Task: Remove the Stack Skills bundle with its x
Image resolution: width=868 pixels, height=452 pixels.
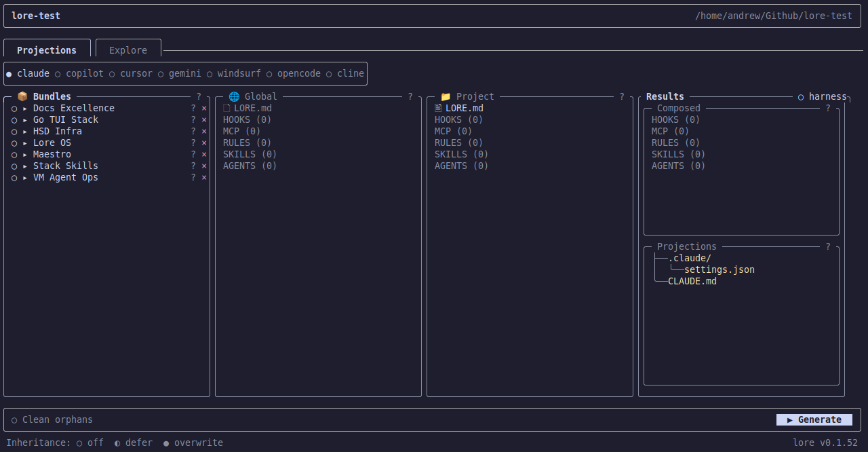Action: click(203, 166)
